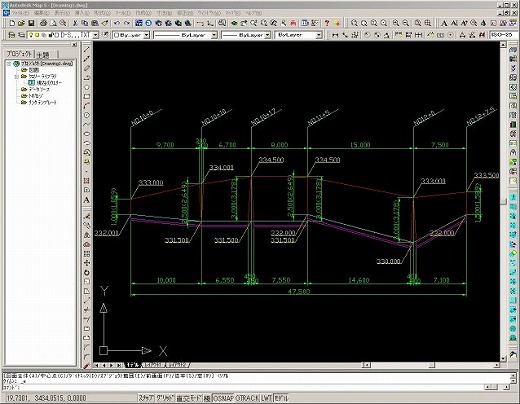Close the project workspace panel
The image size is (520, 404).
[74, 44]
